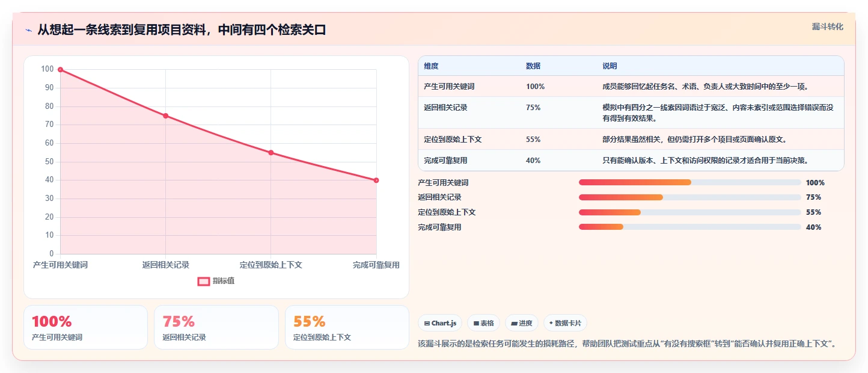Click the 漏斗转化 label at top right
Viewport: 868px width, 373px height.
click(x=827, y=27)
